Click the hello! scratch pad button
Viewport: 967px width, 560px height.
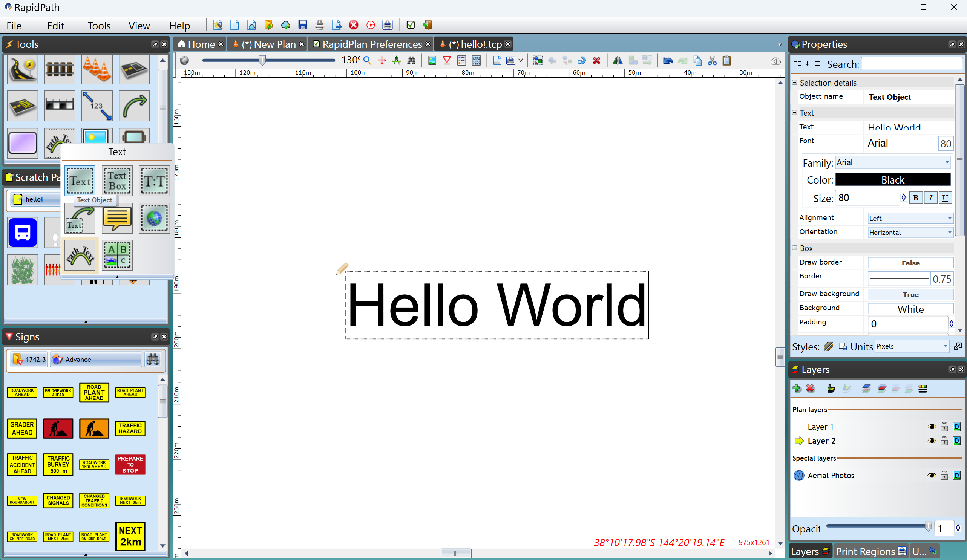coord(35,199)
